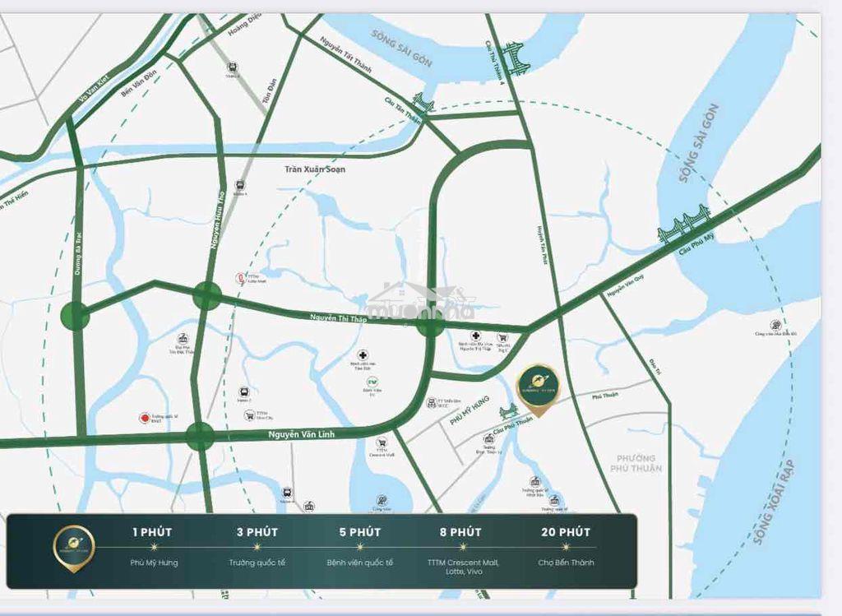Select the 'Võ Văn Kiệt' road label
The width and height of the screenshot is (842, 616).
[x=94, y=89]
